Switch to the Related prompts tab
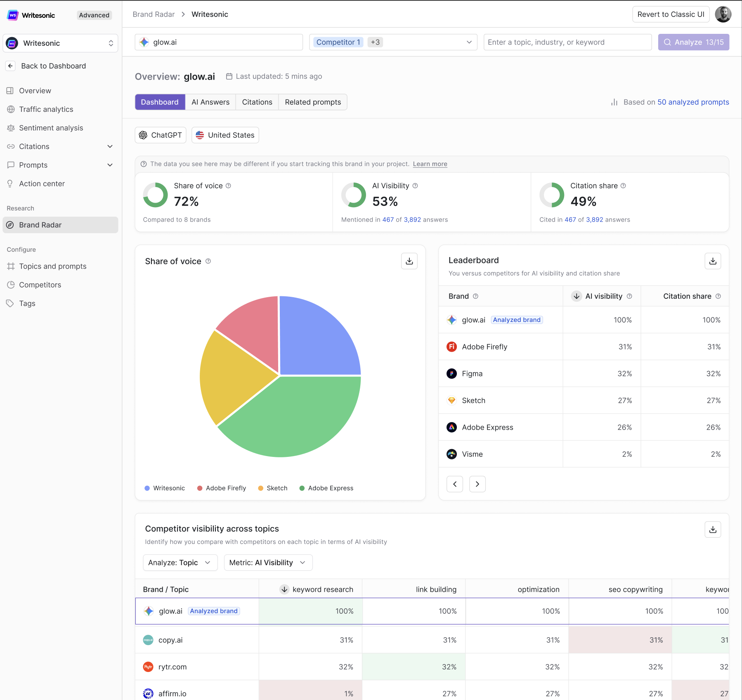Screen dimensions: 742x700 pyautogui.click(x=313, y=102)
